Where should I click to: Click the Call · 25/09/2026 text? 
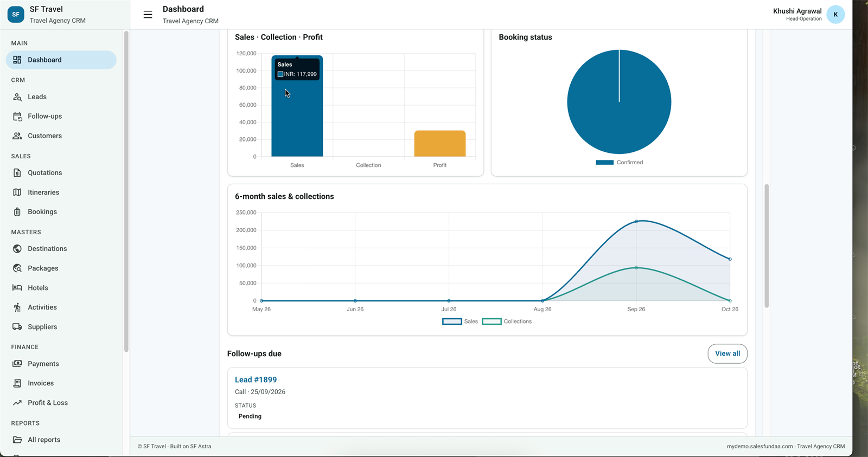pyautogui.click(x=260, y=392)
